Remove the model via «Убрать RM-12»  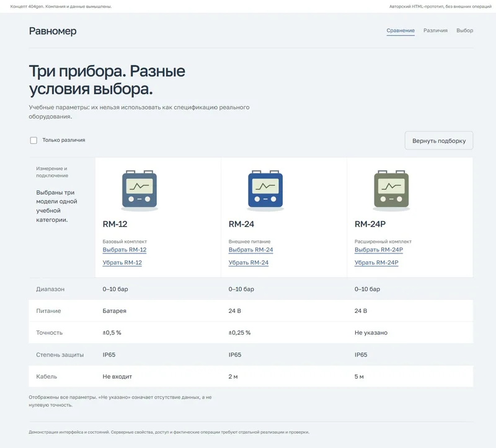[122, 263]
